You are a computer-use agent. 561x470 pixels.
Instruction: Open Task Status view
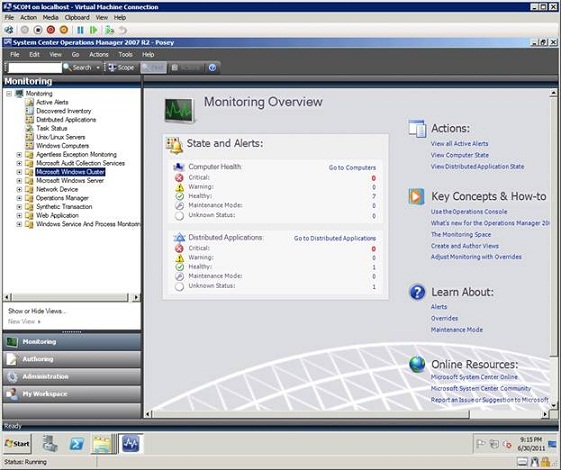[x=52, y=128]
